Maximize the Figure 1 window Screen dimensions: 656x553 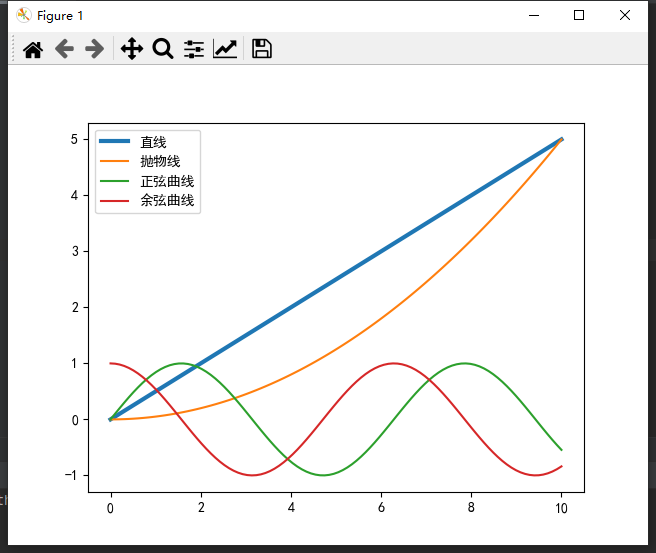point(579,15)
